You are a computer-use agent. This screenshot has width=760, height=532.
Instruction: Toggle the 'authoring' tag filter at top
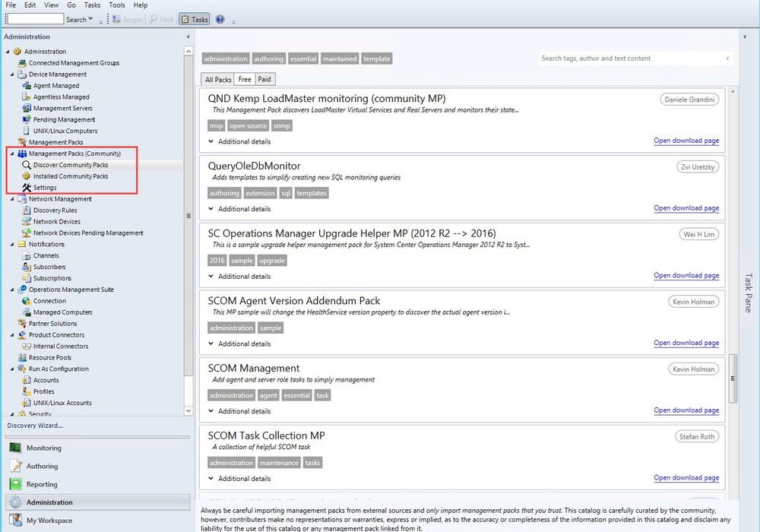point(268,59)
